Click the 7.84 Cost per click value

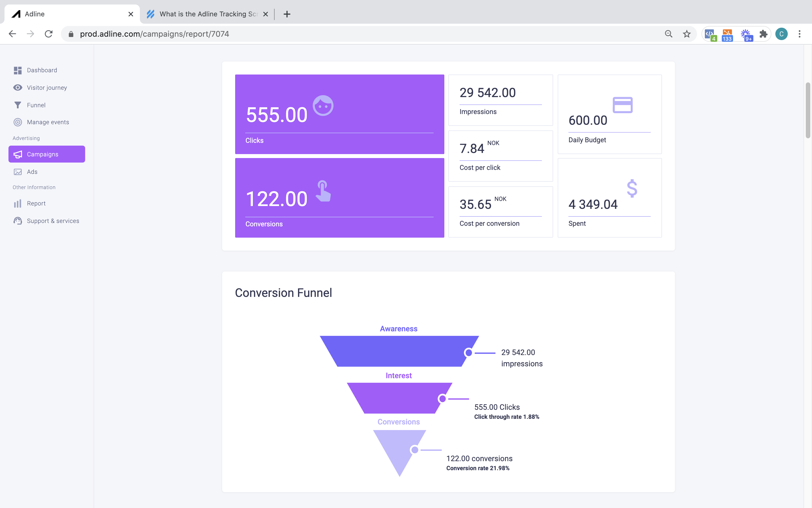[x=472, y=148]
